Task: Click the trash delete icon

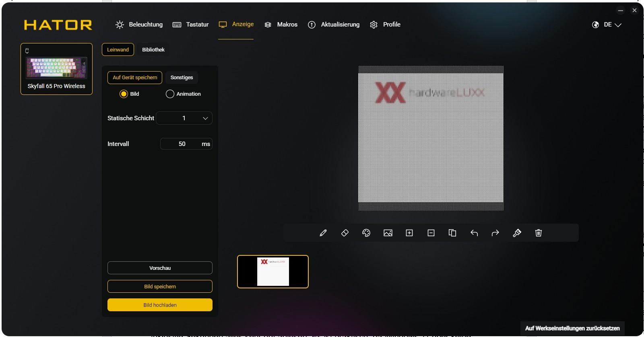Action: (539, 233)
